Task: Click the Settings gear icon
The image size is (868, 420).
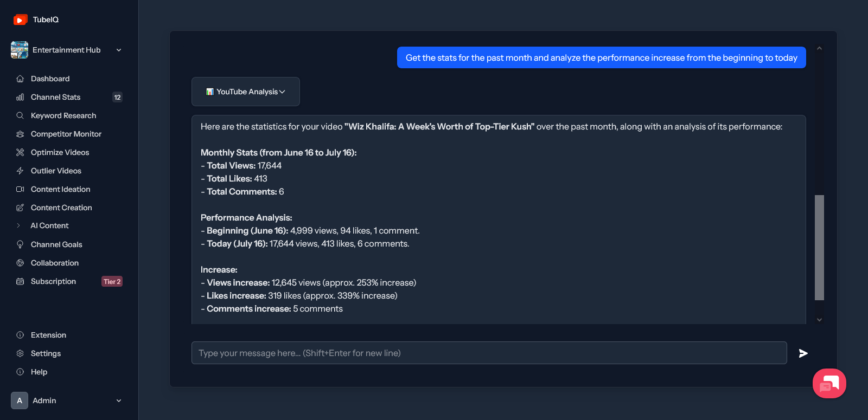Action: 20,353
